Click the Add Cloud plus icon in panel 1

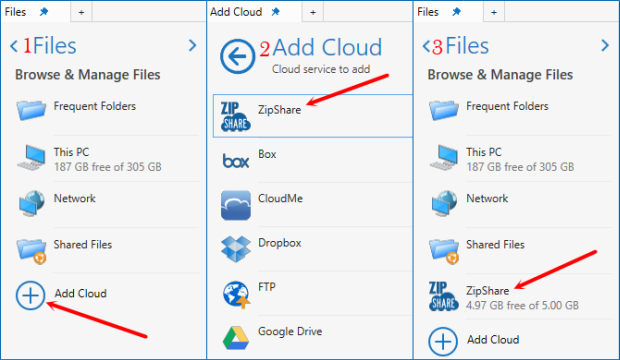tap(30, 296)
